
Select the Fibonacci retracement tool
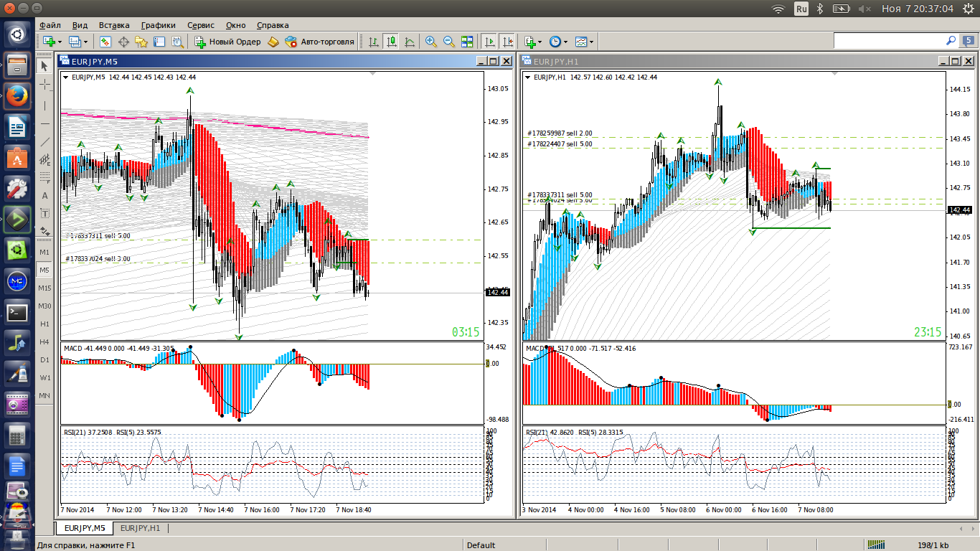coord(44,177)
